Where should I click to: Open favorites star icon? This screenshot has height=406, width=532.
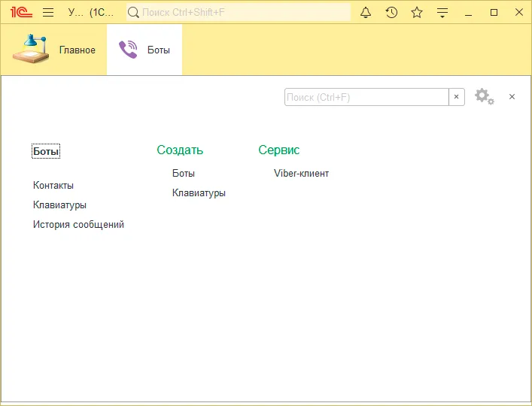click(417, 12)
